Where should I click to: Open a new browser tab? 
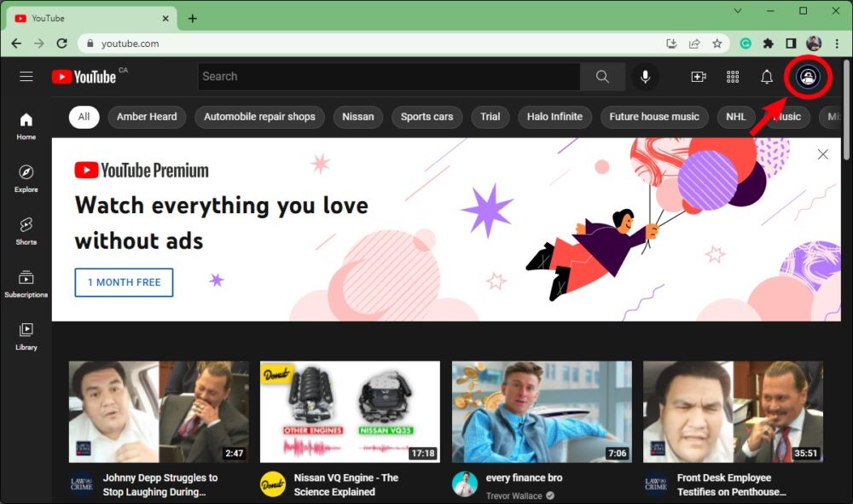click(193, 19)
